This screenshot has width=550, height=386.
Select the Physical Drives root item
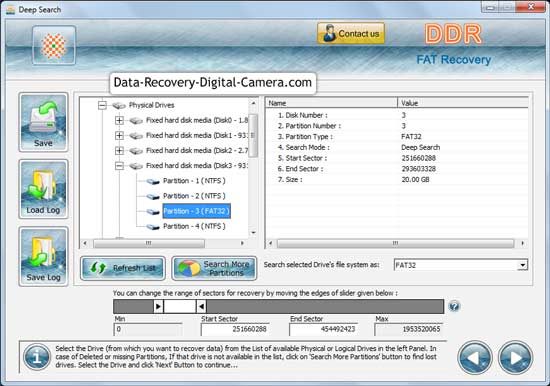151,105
